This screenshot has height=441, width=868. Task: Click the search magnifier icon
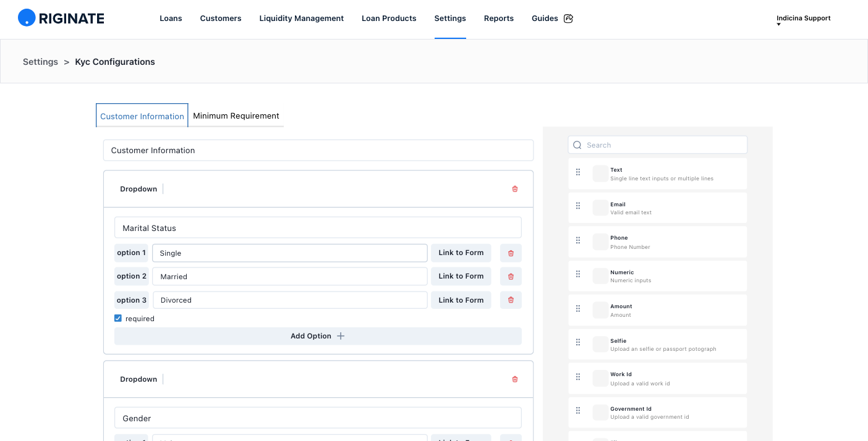pos(577,145)
